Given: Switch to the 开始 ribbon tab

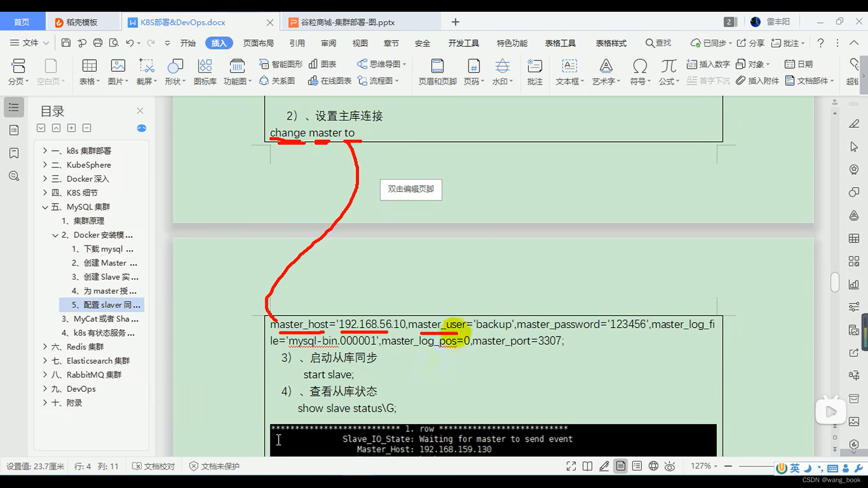Looking at the screenshot, I should point(188,43).
